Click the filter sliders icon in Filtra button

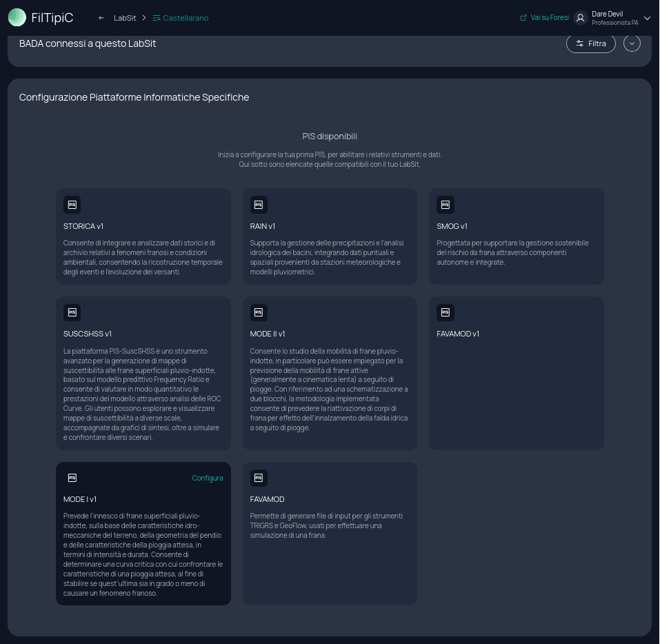[x=579, y=43]
